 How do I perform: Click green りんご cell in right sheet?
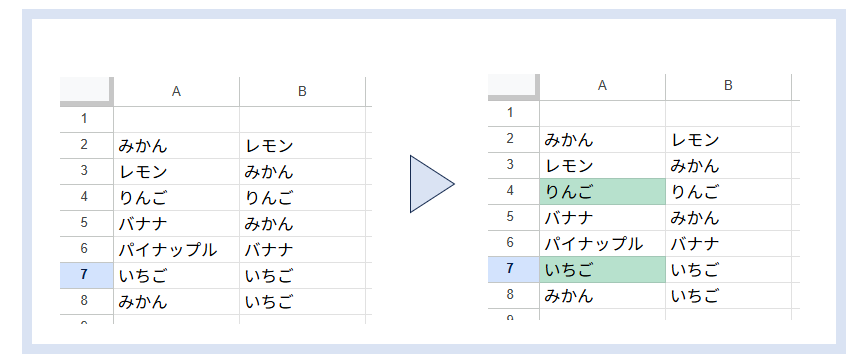602,192
